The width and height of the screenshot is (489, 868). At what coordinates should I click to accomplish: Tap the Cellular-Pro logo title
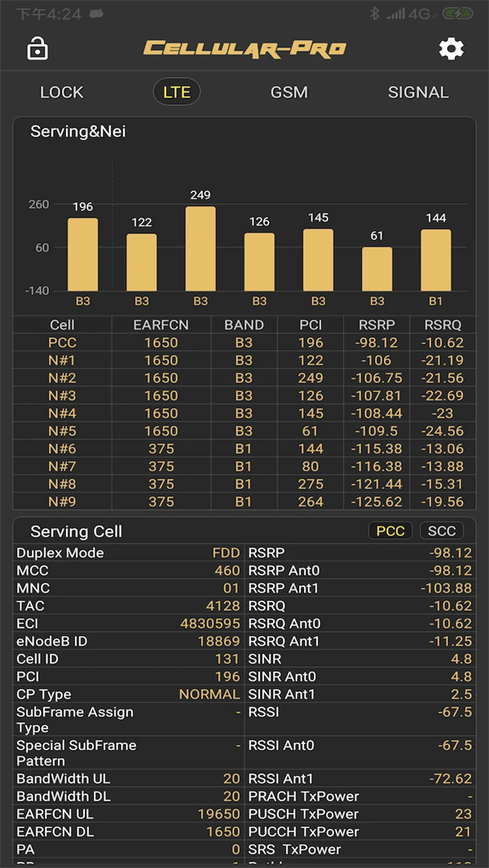(244, 49)
